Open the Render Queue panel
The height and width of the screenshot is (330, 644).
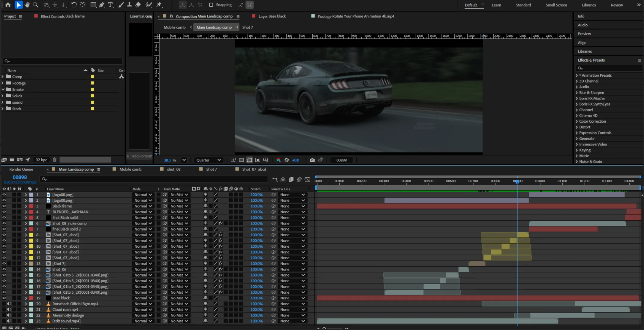point(21,169)
